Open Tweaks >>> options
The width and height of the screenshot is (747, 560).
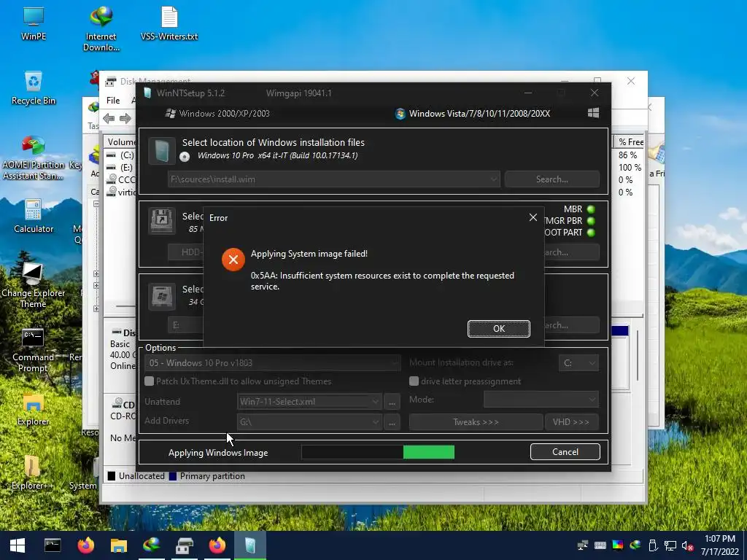coord(476,422)
